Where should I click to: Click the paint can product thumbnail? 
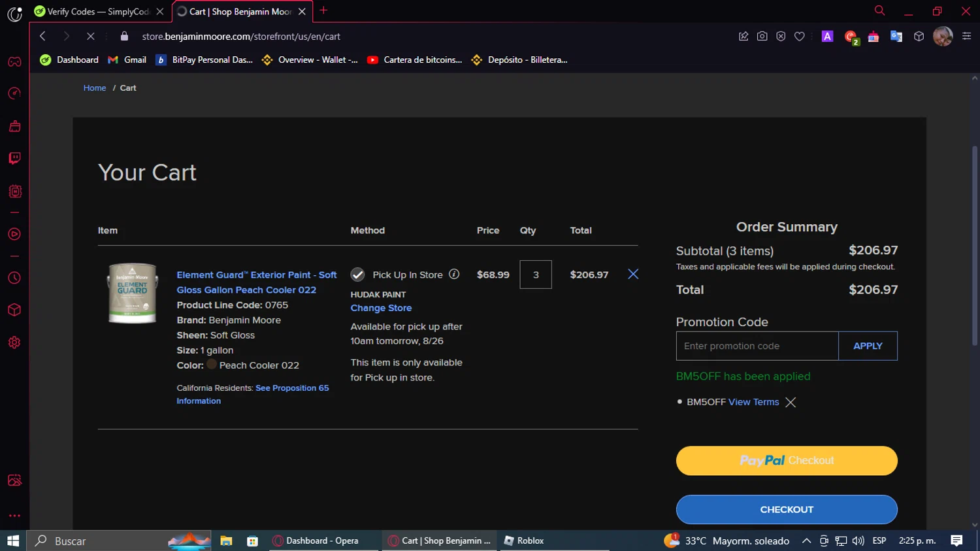point(133,293)
